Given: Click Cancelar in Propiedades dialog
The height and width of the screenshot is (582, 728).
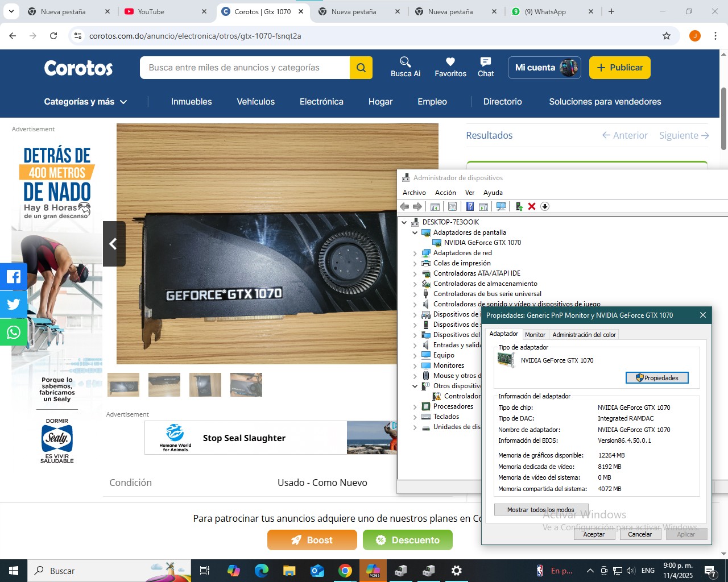Looking at the screenshot, I should 640,534.
